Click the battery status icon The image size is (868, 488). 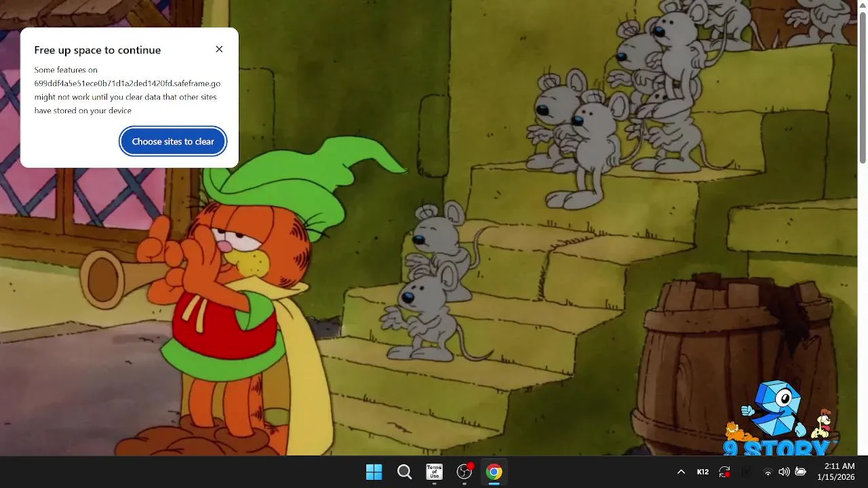[800, 472]
